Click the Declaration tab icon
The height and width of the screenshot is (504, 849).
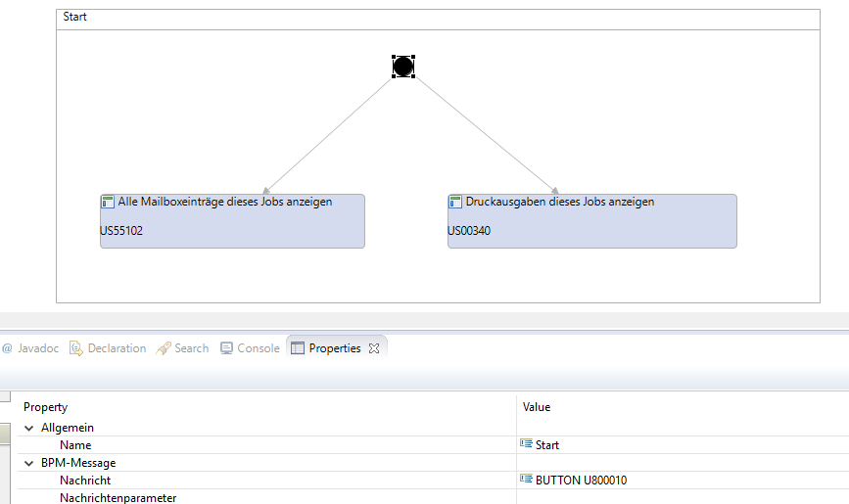tap(75, 348)
